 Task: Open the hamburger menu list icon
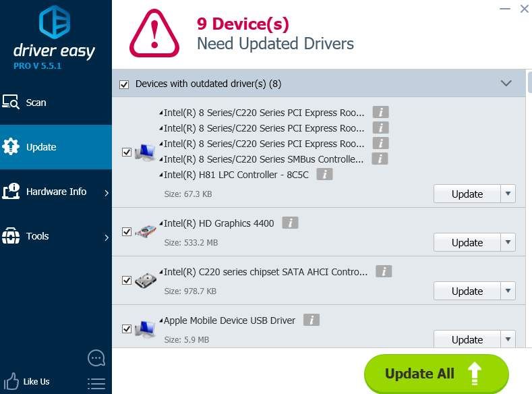coord(96,383)
